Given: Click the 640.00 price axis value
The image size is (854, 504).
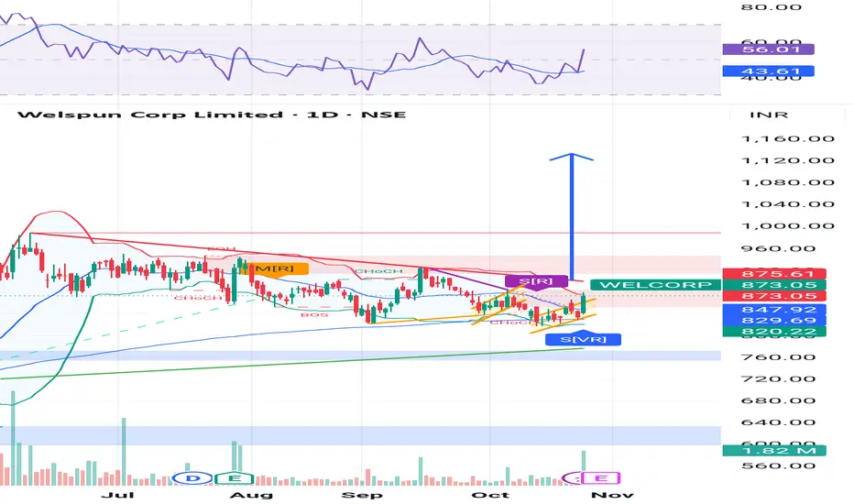Looking at the screenshot, I should pos(778,422).
